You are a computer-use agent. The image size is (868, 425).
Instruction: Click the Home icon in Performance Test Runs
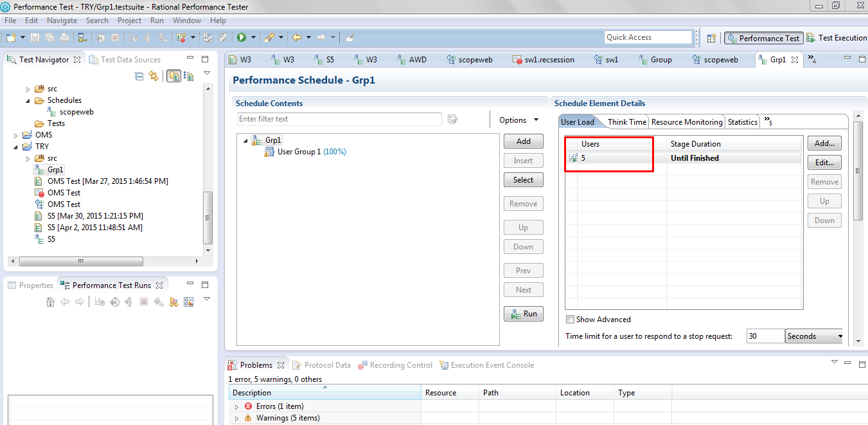click(x=50, y=302)
